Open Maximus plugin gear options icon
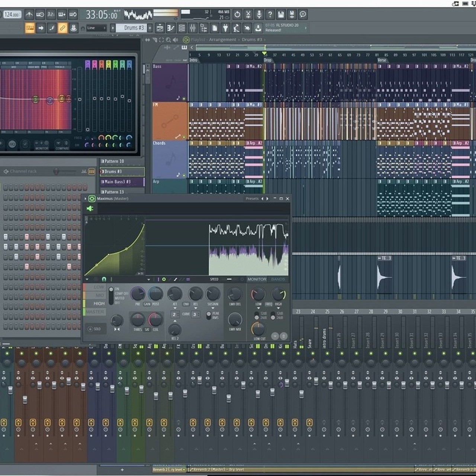 coord(92,199)
